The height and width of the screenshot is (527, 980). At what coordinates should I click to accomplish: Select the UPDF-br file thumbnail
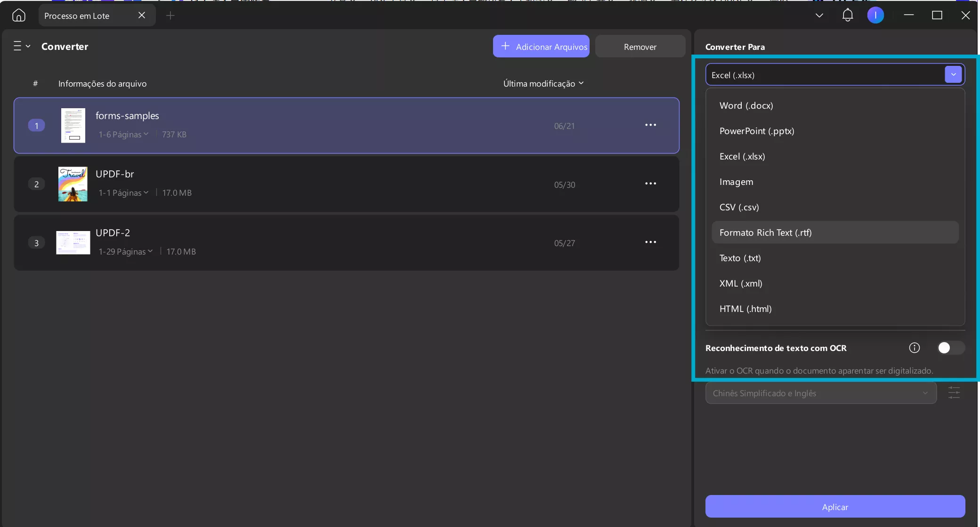(73, 184)
